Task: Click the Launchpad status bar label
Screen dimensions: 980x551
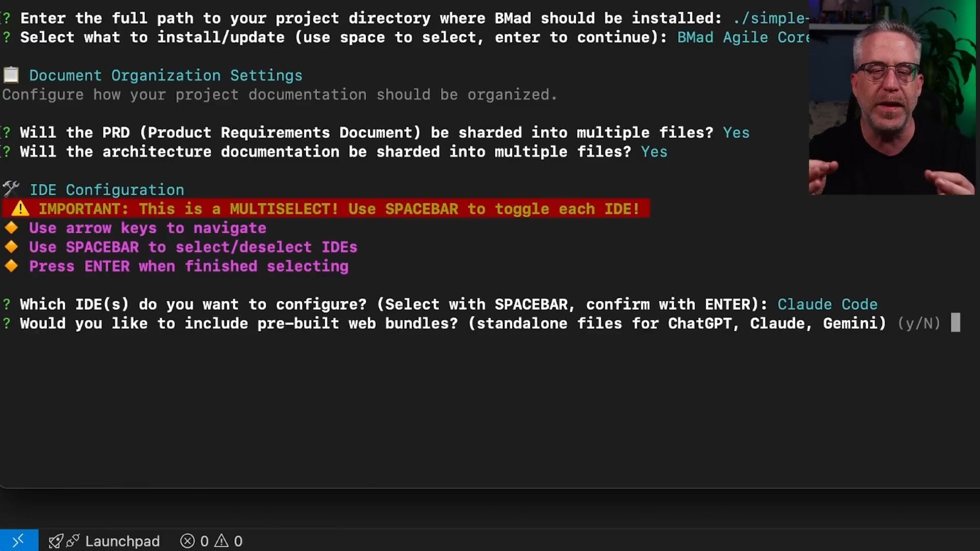Action: (122, 541)
